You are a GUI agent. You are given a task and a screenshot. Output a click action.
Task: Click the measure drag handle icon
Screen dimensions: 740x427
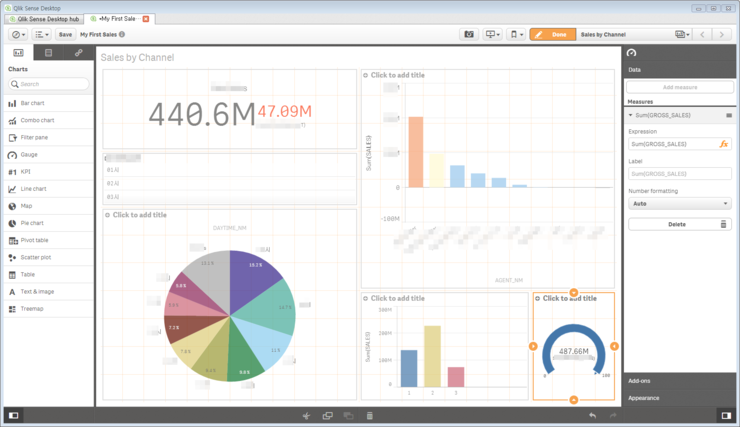(x=729, y=115)
